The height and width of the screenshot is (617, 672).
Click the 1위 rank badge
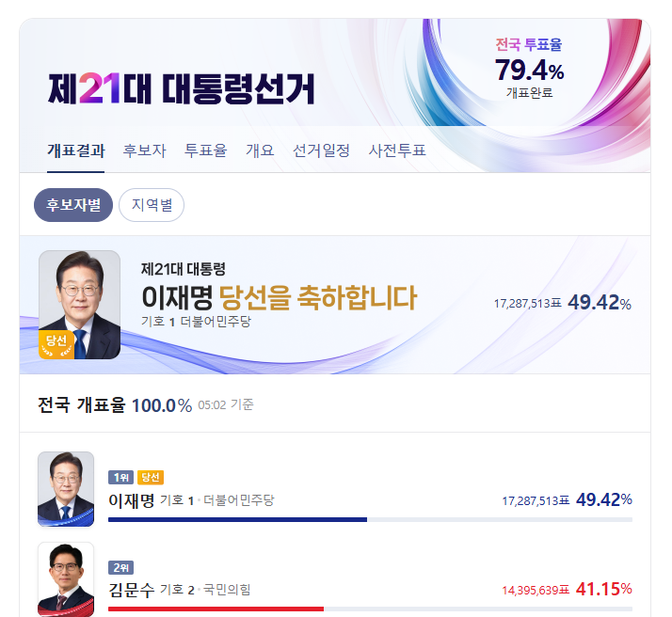[120, 478]
